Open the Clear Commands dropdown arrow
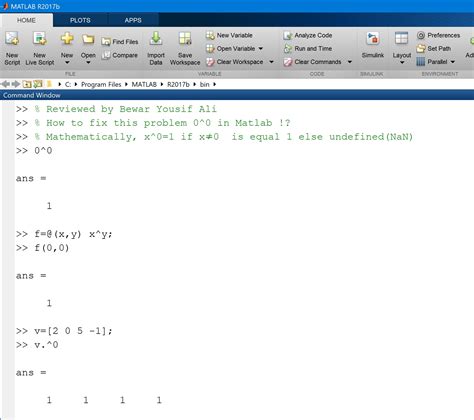Image resolution: width=474 pixels, height=420 pixels. (350, 62)
